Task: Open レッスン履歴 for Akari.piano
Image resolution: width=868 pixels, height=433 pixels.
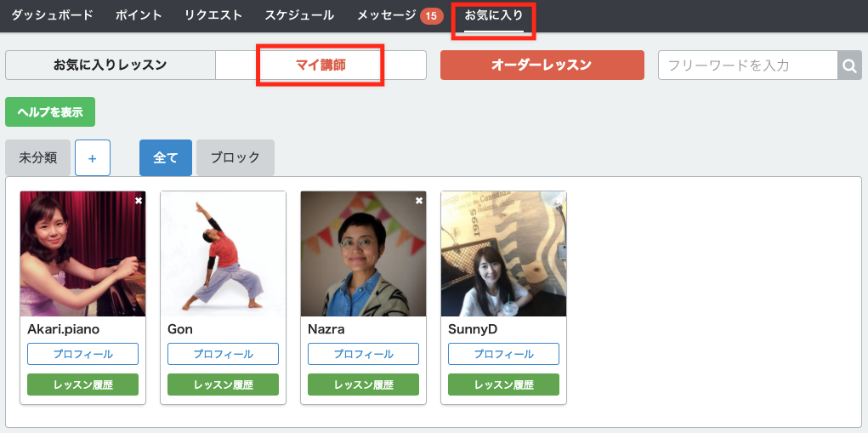Action: click(83, 385)
